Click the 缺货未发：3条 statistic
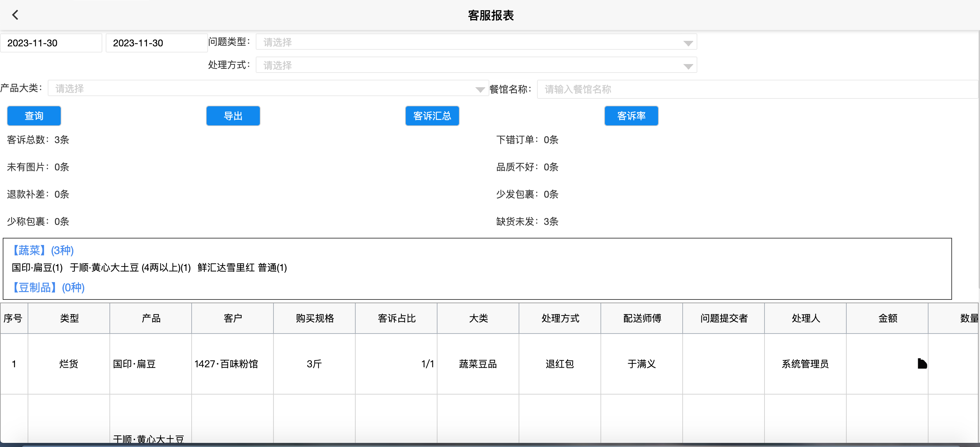The width and height of the screenshot is (980, 447). (527, 221)
